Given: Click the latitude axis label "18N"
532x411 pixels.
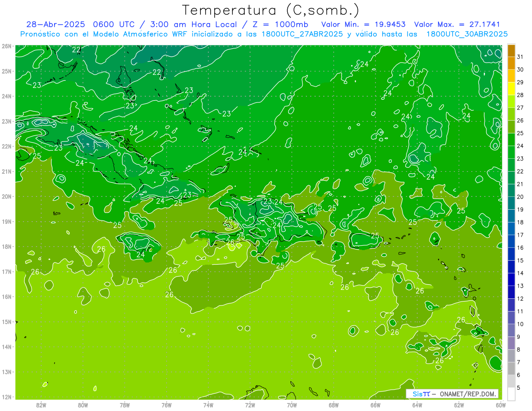Looking at the screenshot, I should click(x=7, y=247).
